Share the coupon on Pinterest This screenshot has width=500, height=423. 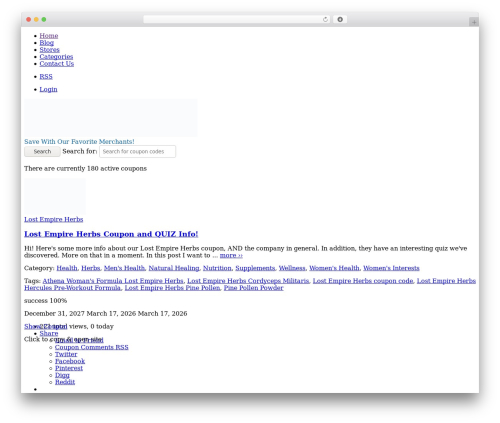coord(69,368)
